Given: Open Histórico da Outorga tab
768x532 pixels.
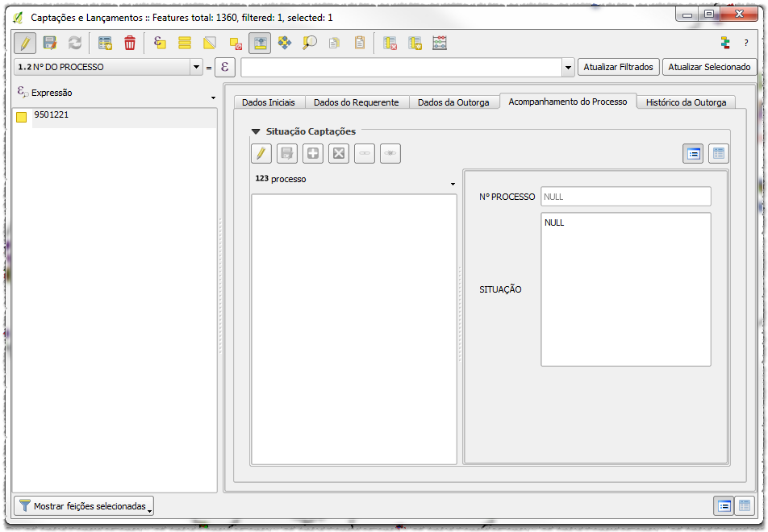Looking at the screenshot, I should point(686,102).
